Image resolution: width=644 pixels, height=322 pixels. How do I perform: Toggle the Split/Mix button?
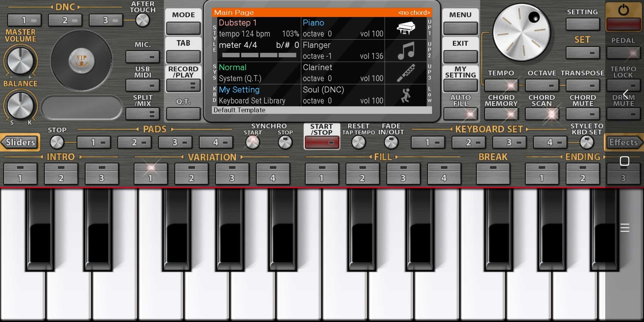click(x=143, y=114)
